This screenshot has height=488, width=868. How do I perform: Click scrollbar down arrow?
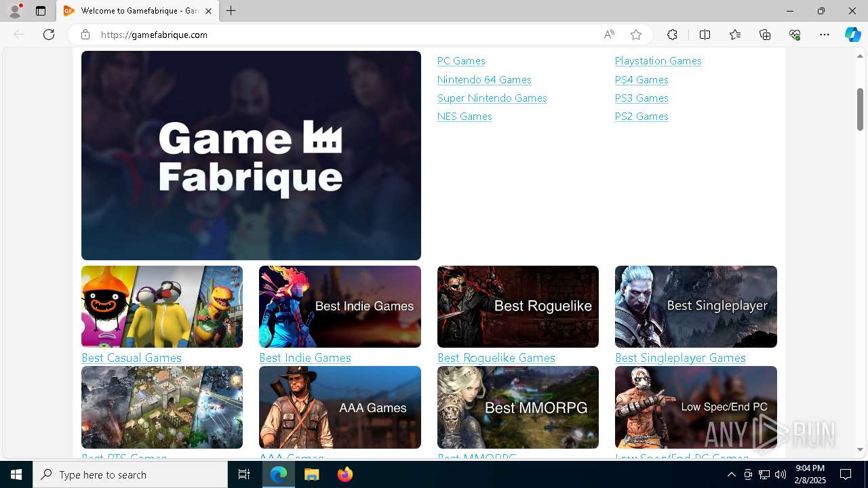click(x=861, y=449)
